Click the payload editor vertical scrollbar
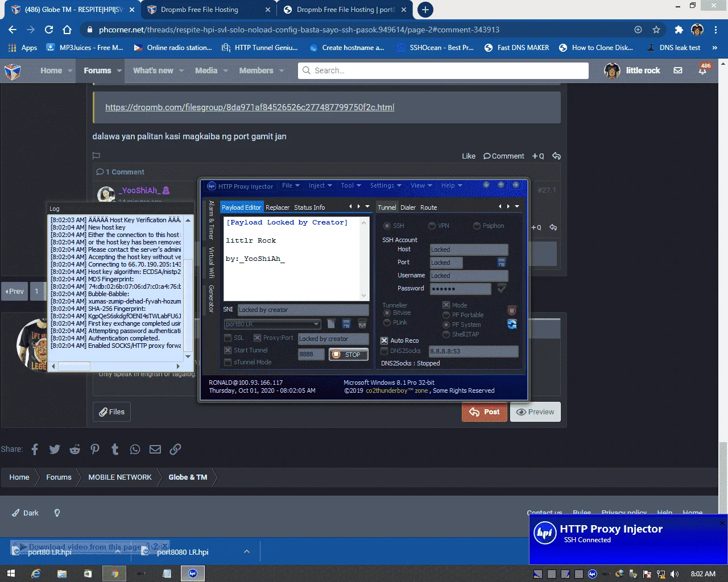Viewport: 728px width, 582px height. (x=365, y=259)
